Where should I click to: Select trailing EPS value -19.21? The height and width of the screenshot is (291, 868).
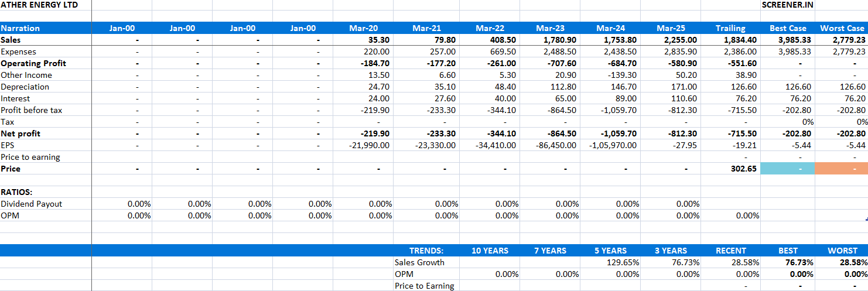pyautogui.click(x=746, y=145)
